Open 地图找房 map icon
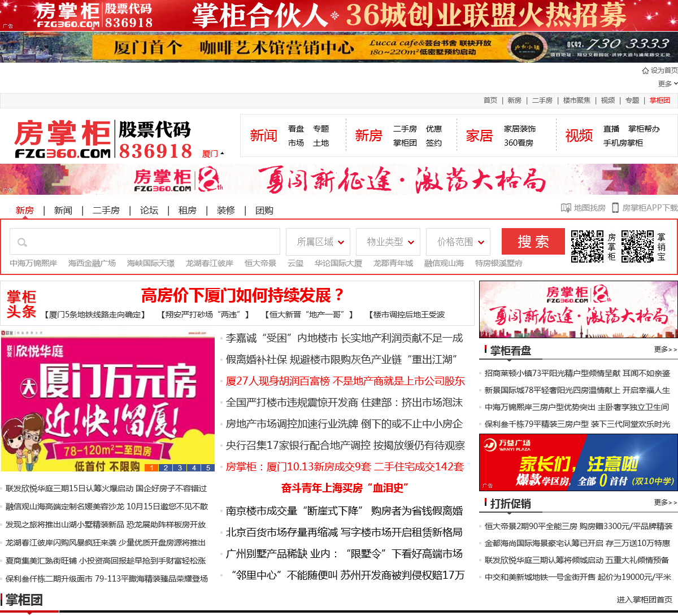 (x=566, y=208)
